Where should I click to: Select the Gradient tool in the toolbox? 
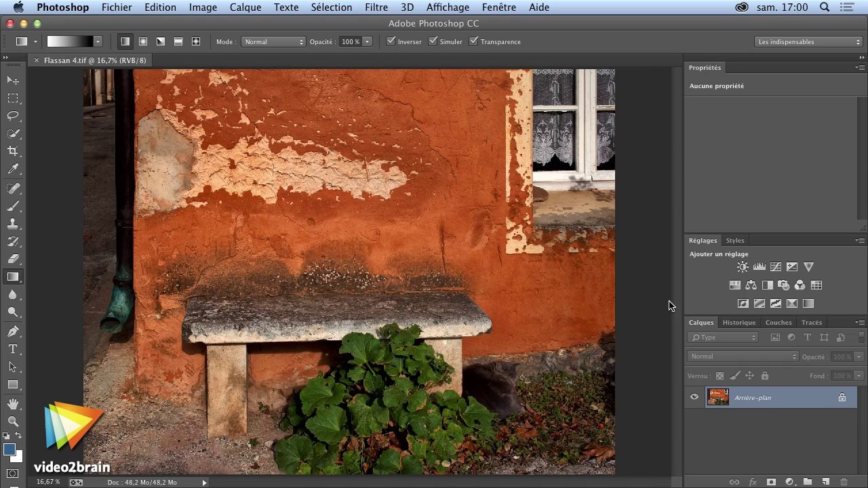(13, 277)
